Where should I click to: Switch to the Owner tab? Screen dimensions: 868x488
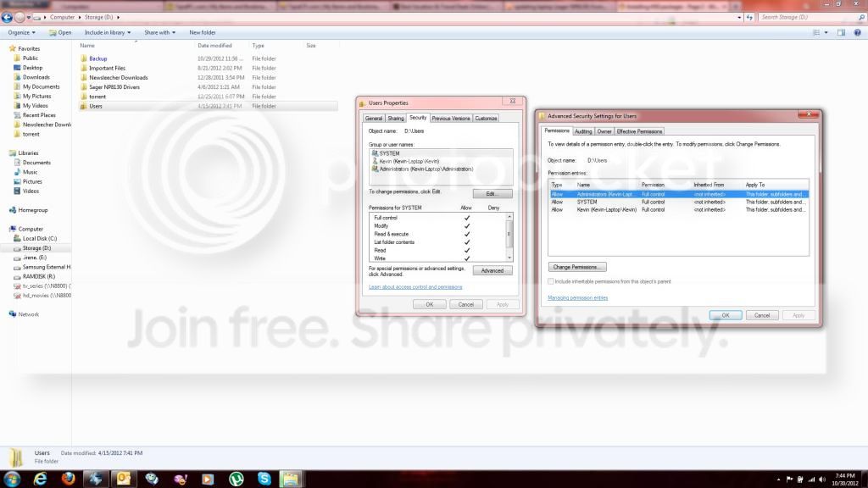(604, 131)
